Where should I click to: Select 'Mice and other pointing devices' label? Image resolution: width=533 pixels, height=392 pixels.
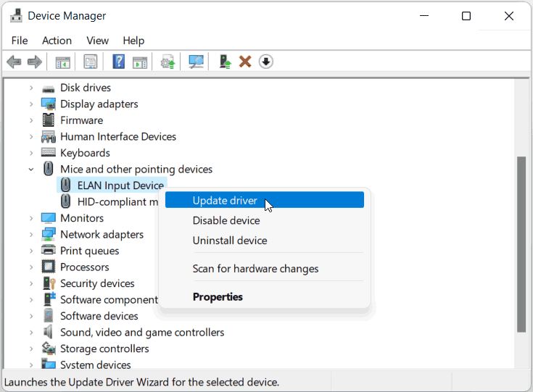136,169
